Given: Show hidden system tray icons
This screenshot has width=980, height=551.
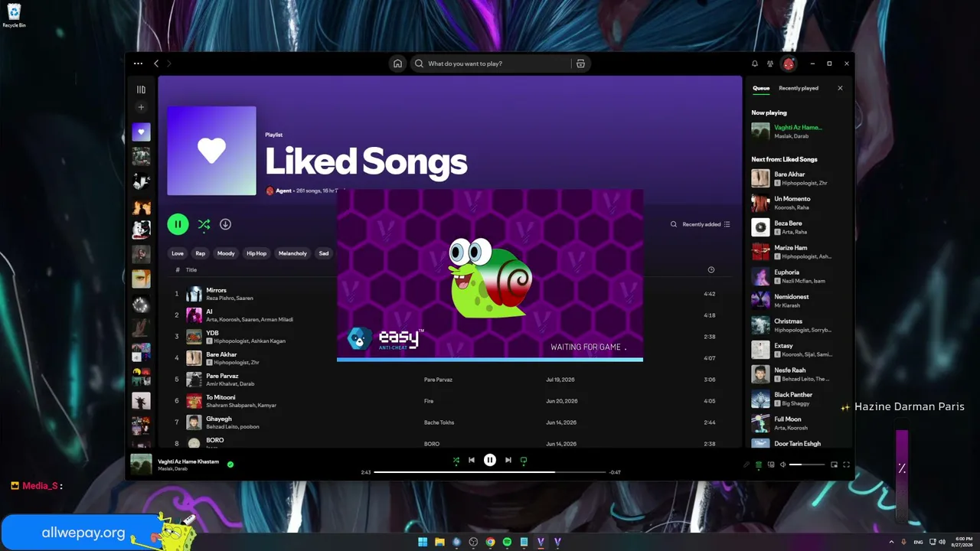Looking at the screenshot, I should pyautogui.click(x=892, y=542).
